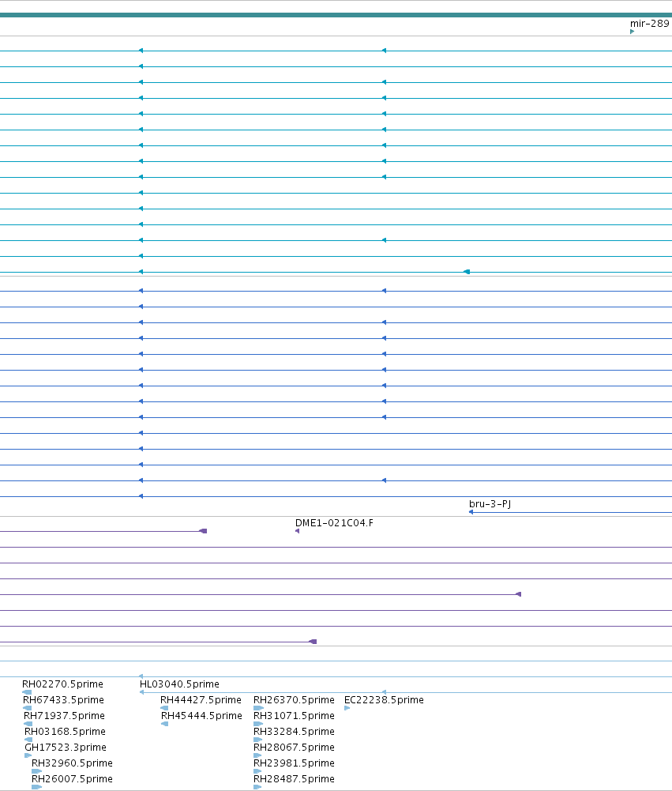
Task: Select the EST glyph beneath RH33284.5prime
Action: [x=258, y=740]
